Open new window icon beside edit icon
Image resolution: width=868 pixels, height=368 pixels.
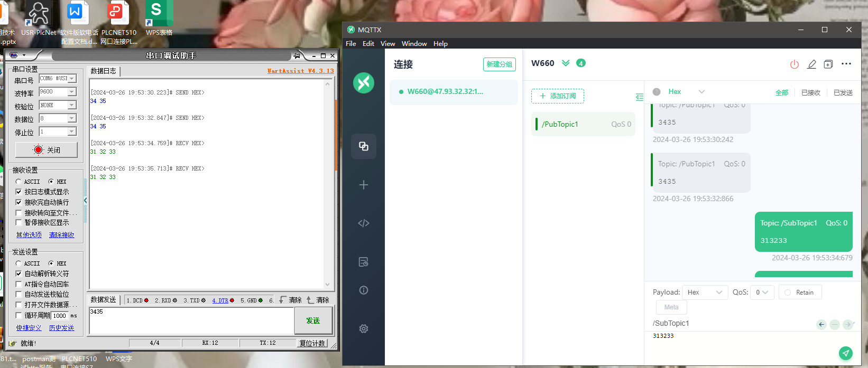pos(828,64)
